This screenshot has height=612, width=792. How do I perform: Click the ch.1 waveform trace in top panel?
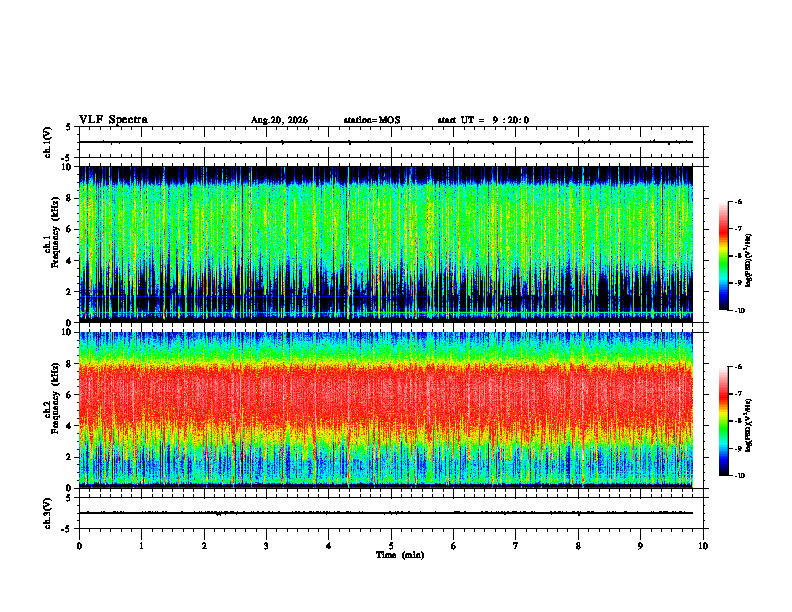386,142
